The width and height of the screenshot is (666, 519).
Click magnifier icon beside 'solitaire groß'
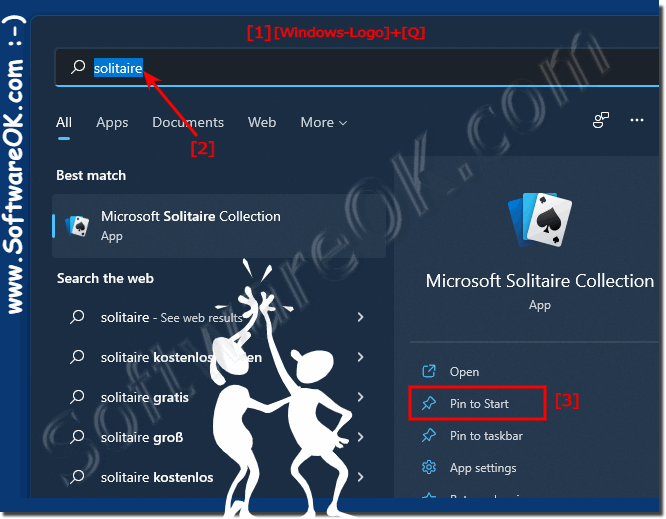click(x=77, y=437)
